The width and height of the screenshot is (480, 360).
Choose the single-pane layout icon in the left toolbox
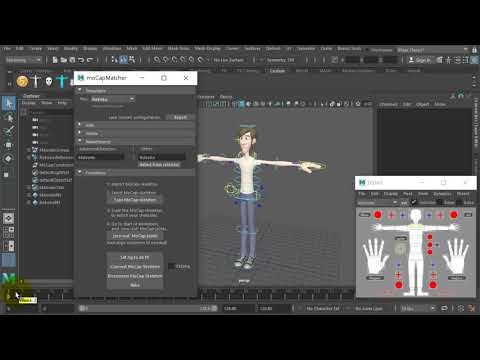(9, 219)
